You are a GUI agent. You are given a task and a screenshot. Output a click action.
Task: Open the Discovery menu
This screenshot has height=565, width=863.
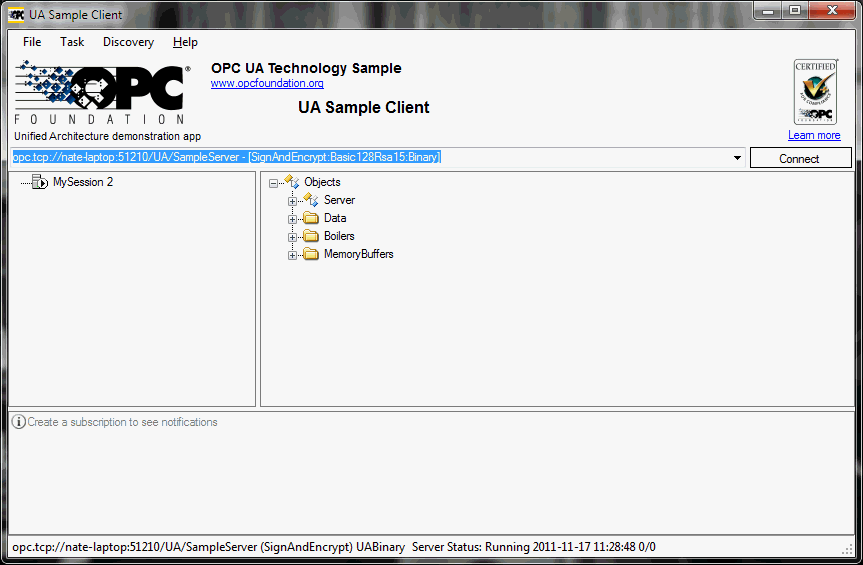[x=128, y=42]
